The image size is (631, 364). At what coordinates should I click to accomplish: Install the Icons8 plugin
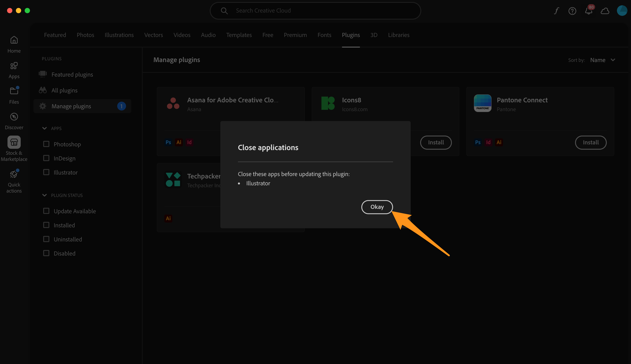[x=436, y=143]
